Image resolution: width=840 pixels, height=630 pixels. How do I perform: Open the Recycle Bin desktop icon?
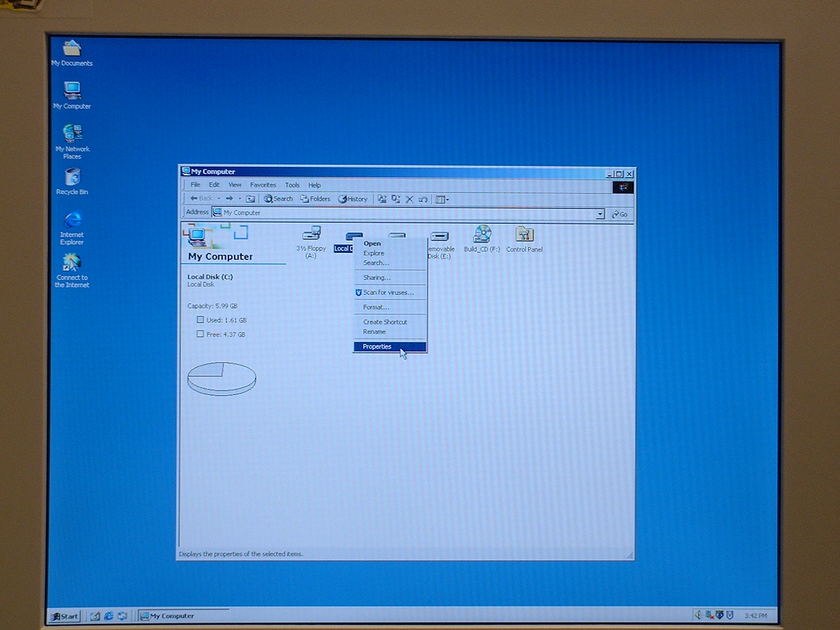tap(72, 178)
